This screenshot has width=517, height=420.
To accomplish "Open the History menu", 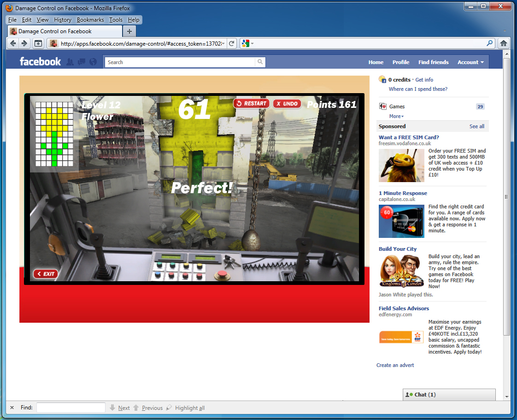I will click(63, 20).
